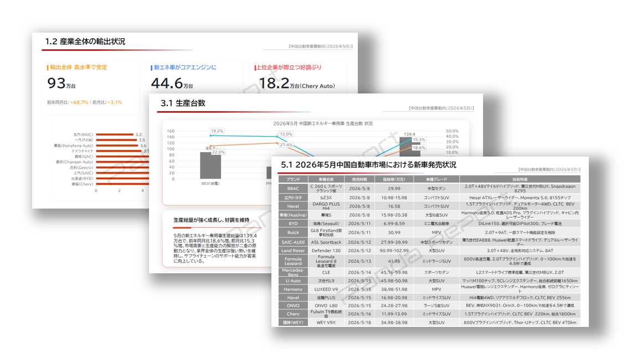This screenshot has height=364, width=642.
Task: Click the 15.3% data label on the chart
Action: [x=419, y=139]
